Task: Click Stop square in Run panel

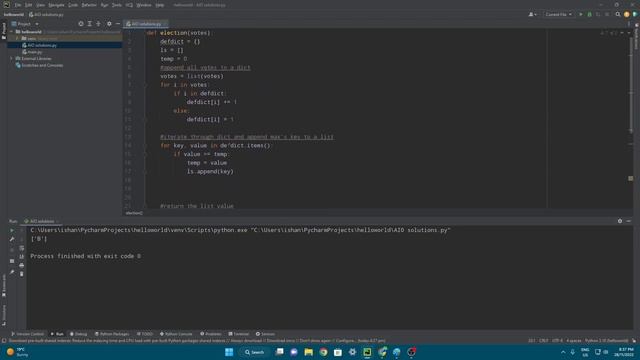Action: click(12, 261)
